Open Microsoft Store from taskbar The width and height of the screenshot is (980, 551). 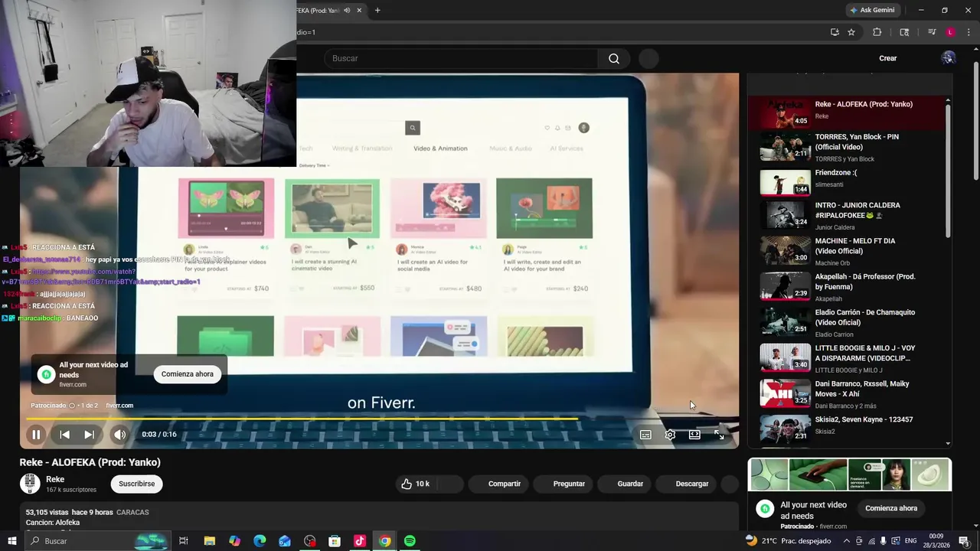point(335,541)
